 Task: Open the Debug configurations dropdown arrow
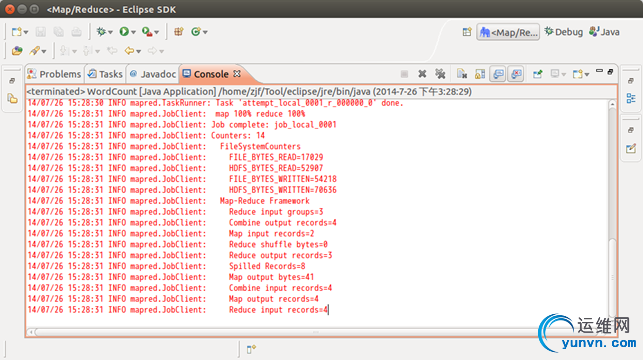tap(110, 32)
